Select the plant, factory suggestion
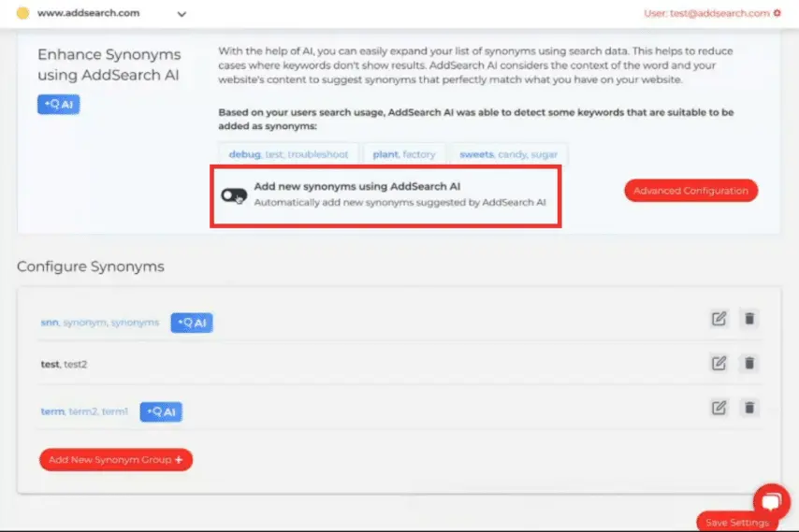The height and width of the screenshot is (532, 799). 403,154
